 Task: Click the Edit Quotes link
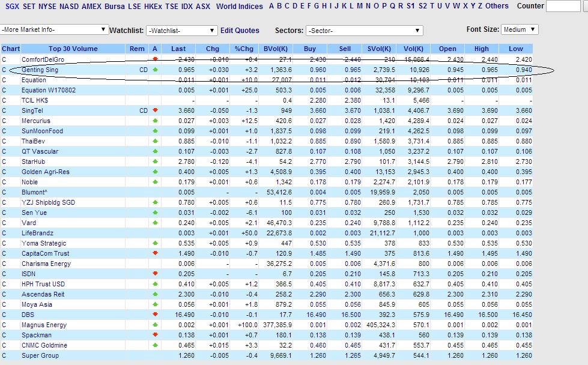[240, 31]
